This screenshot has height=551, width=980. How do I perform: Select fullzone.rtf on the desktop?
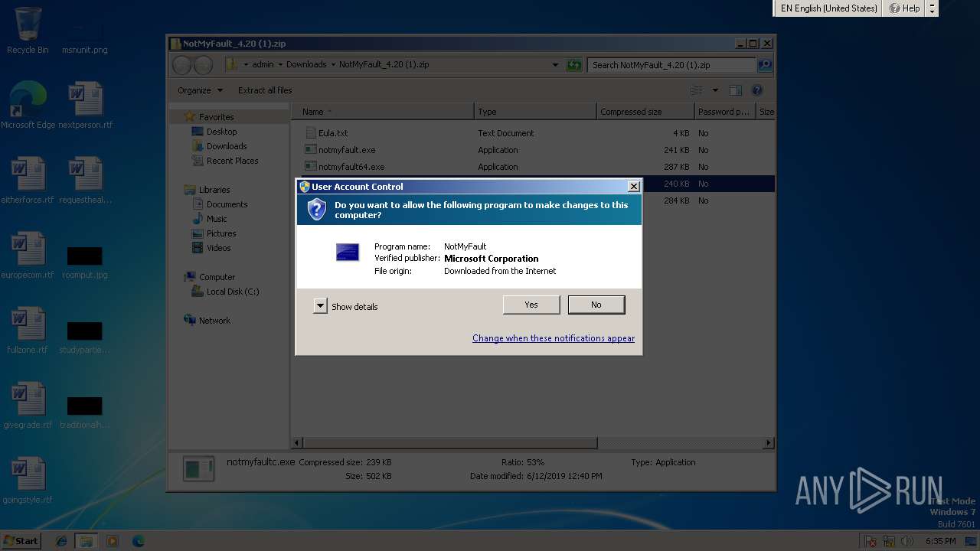[x=28, y=331]
